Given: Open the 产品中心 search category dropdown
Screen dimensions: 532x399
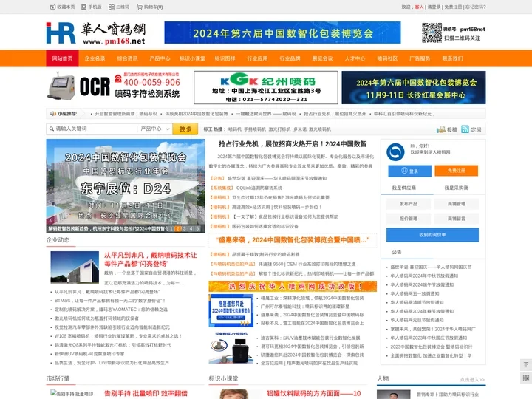Looking at the screenshot, I should 154,129.
